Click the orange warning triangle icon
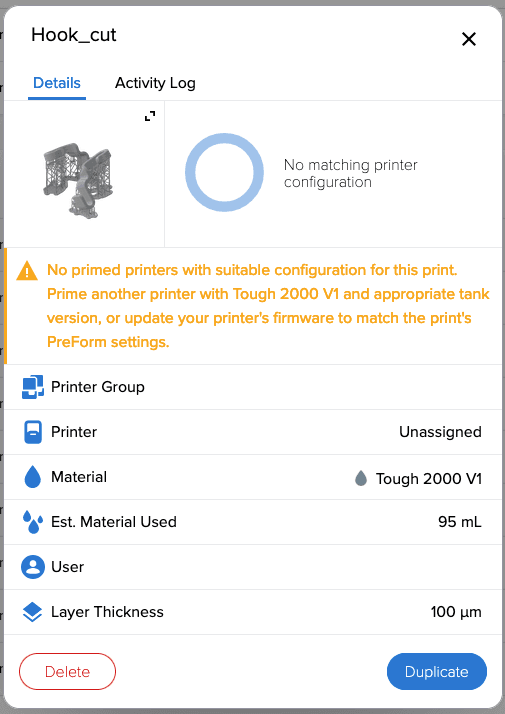 pos(27,270)
